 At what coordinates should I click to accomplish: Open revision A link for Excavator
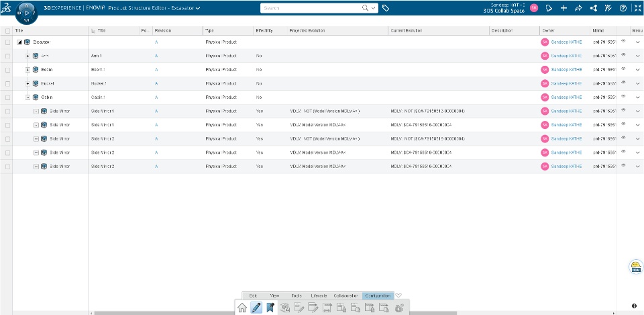[x=156, y=42]
